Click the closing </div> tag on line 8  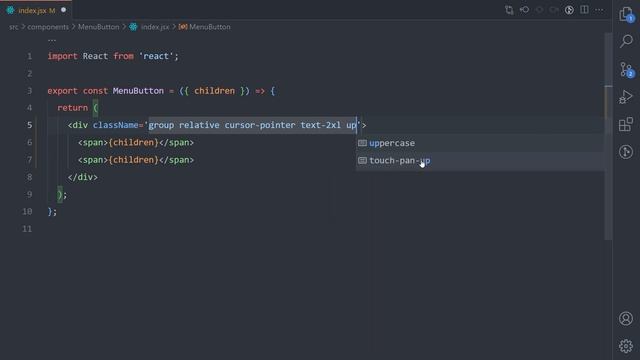(83, 177)
